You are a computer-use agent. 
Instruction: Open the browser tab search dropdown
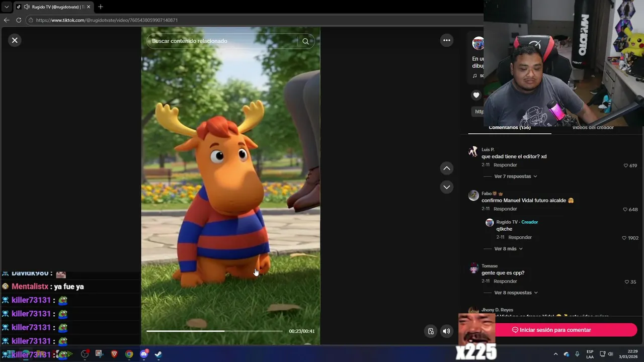click(7, 7)
